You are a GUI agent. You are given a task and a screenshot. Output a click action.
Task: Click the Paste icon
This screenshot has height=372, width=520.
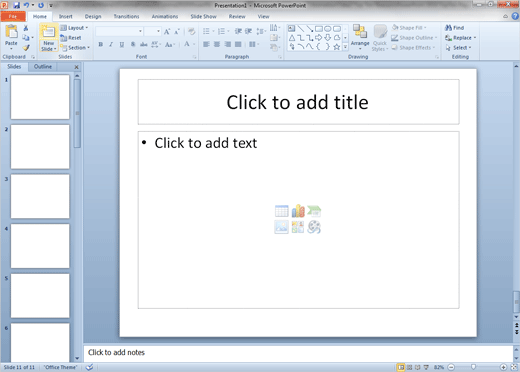point(11,32)
